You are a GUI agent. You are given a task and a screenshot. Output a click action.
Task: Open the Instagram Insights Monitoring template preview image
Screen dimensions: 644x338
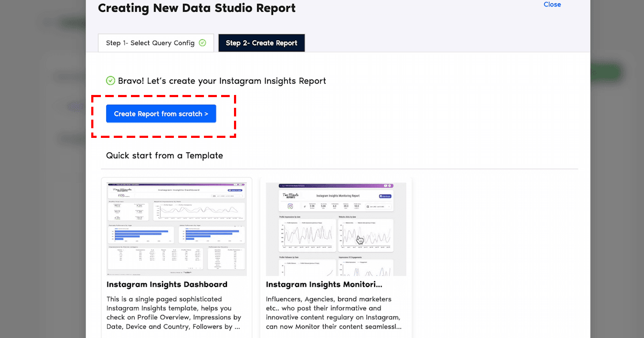(x=336, y=229)
